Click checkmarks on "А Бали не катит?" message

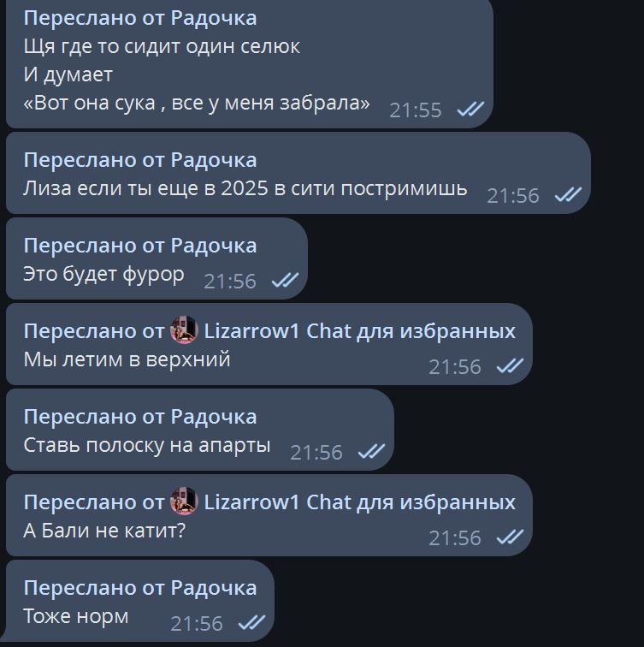(510, 537)
